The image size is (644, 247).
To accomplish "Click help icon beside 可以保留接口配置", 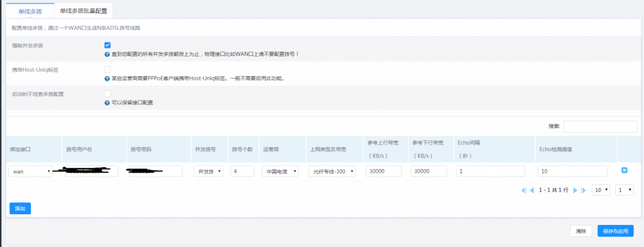I will tap(107, 102).
